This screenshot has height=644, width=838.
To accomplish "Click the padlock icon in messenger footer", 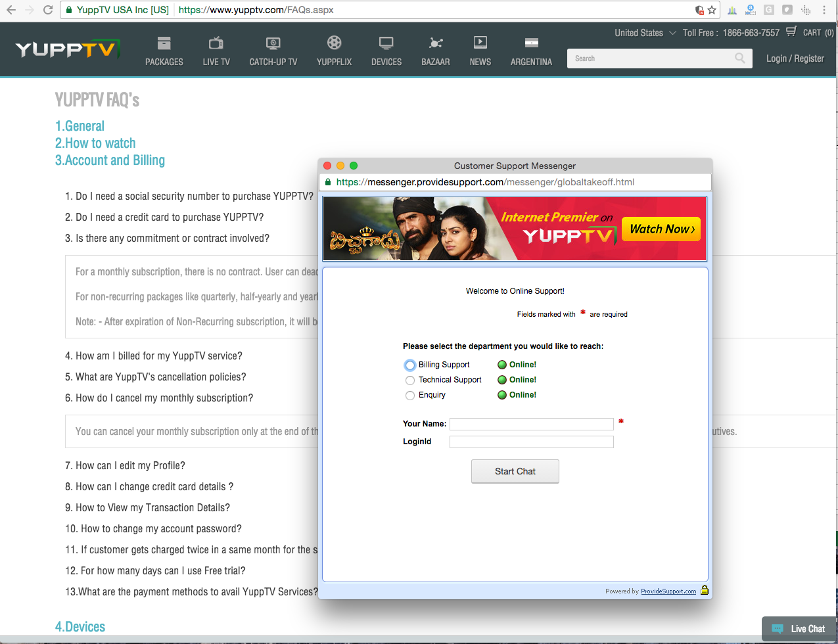I will 705,590.
